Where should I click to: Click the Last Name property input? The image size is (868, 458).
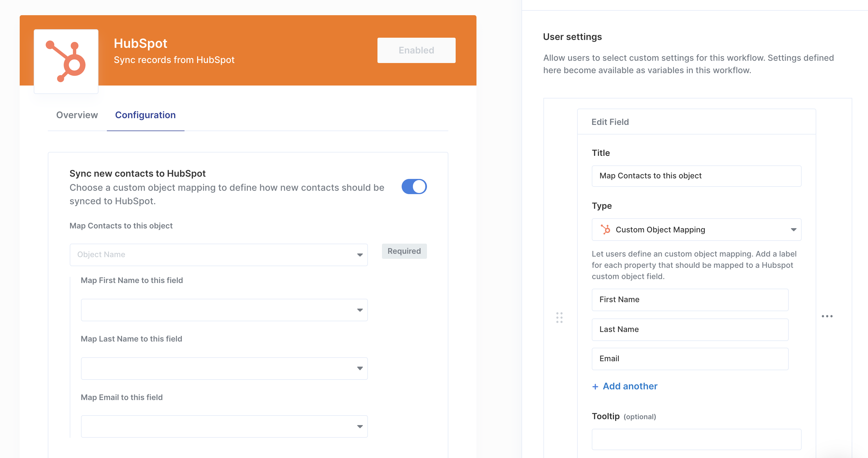(x=690, y=330)
